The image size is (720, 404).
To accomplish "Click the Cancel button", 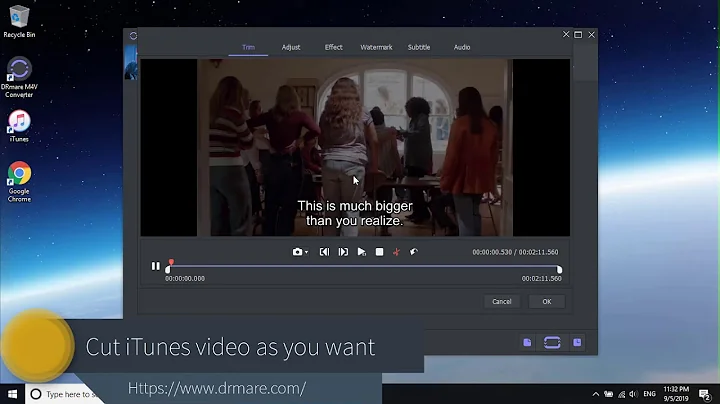I will (502, 302).
